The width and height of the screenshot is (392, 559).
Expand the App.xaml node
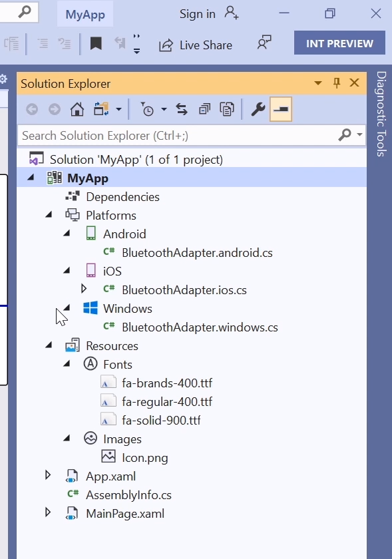pos(48,475)
